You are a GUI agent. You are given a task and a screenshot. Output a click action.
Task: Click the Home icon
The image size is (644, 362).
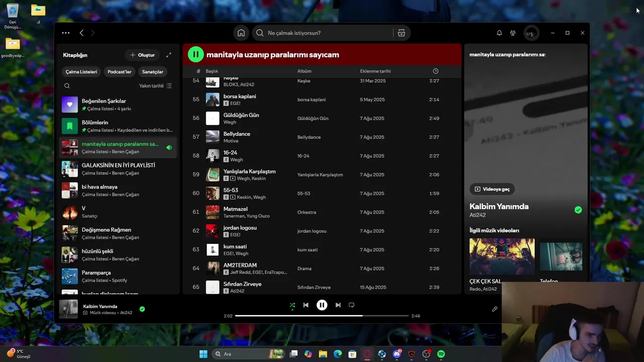pyautogui.click(x=241, y=33)
